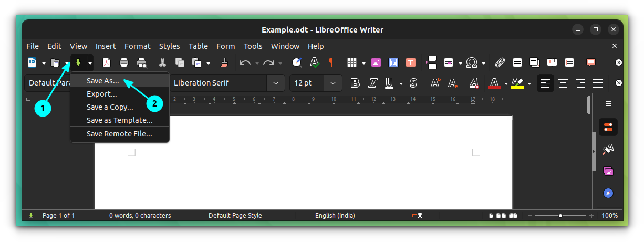This screenshot has width=644, height=243.
Task: Expand underline style dropdown arrow
Action: tap(401, 83)
